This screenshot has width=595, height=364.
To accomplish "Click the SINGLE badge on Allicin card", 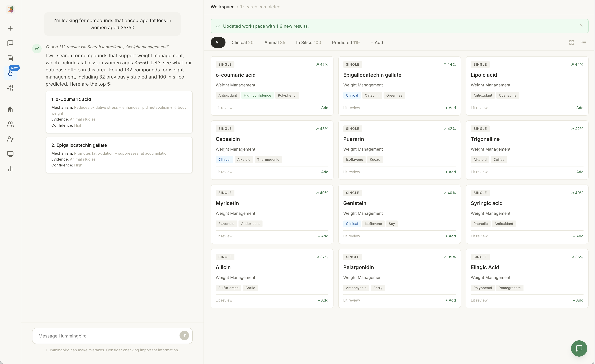I will (225, 257).
